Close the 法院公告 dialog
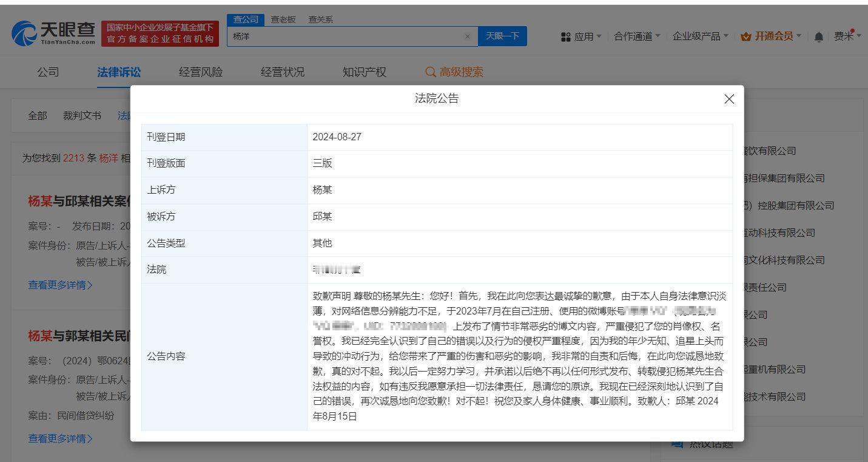 [729, 99]
